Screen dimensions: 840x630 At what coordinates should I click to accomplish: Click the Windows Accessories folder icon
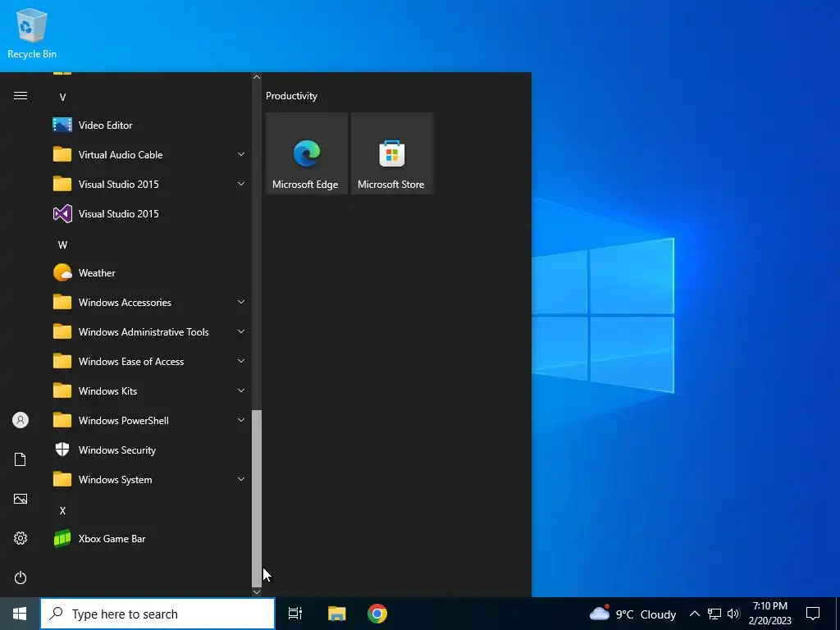[x=62, y=302]
